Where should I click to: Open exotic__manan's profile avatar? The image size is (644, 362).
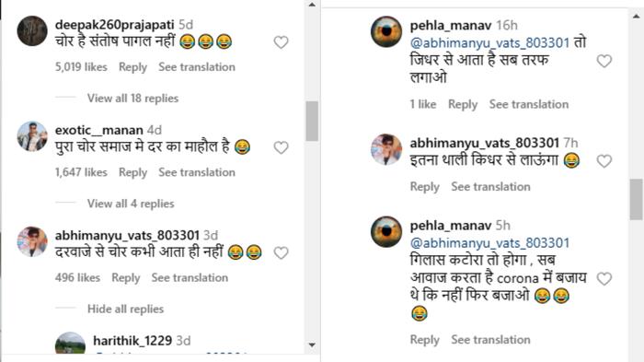click(32, 136)
